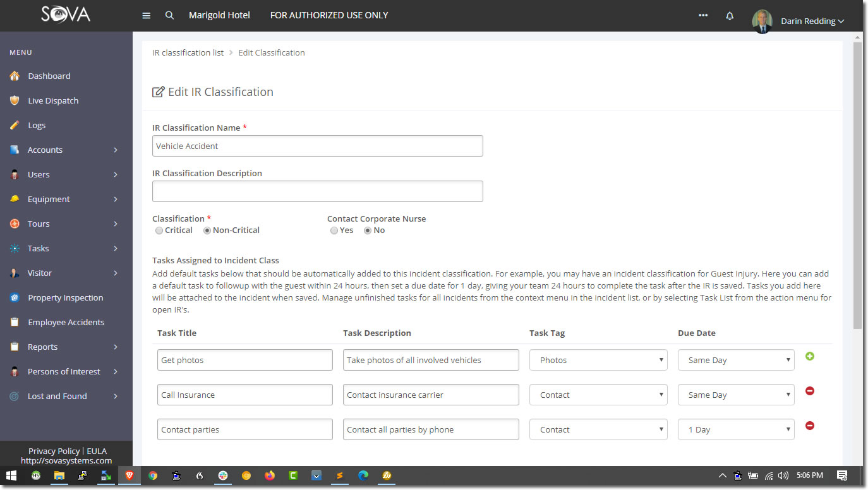Go to Employee Accidents menu item
The height and width of the screenshot is (490, 868).
click(66, 322)
